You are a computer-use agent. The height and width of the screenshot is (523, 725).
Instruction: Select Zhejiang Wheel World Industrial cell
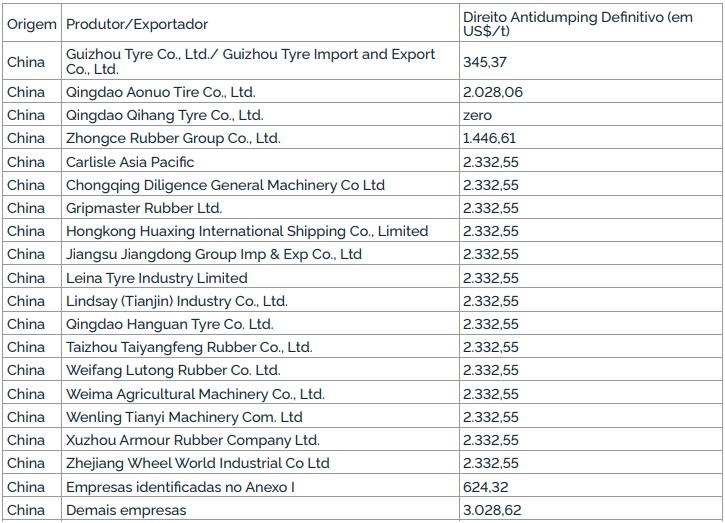(x=197, y=463)
